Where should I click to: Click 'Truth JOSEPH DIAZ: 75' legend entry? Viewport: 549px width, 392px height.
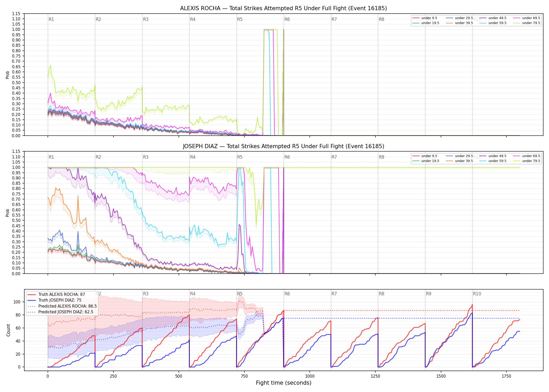coord(54,300)
